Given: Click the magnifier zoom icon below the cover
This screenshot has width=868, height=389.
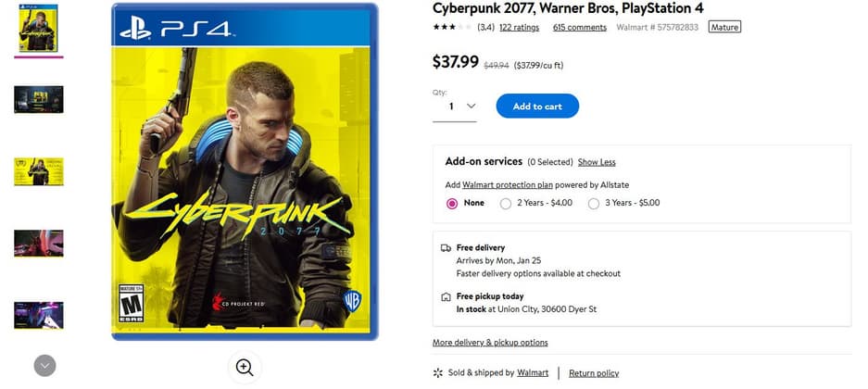Looking at the screenshot, I should (245, 367).
